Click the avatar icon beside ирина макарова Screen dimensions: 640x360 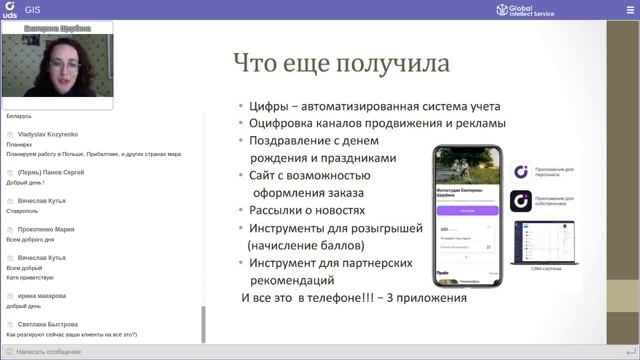(10, 296)
